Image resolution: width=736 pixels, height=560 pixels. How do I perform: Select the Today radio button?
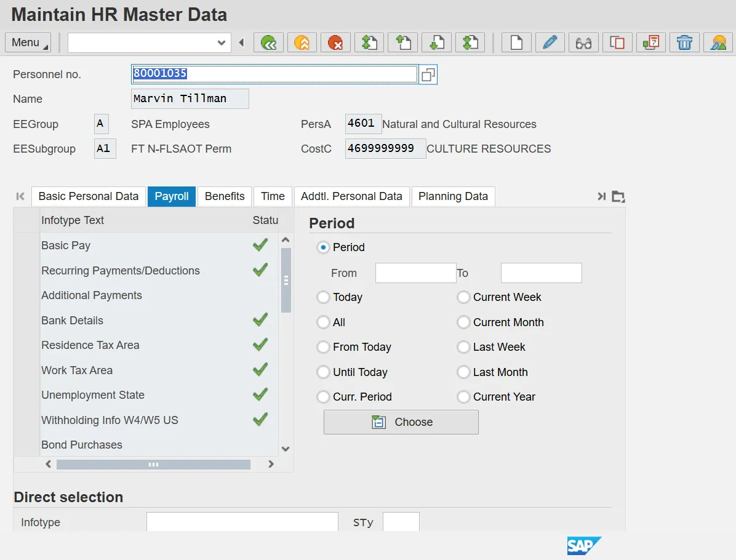point(323,297)
